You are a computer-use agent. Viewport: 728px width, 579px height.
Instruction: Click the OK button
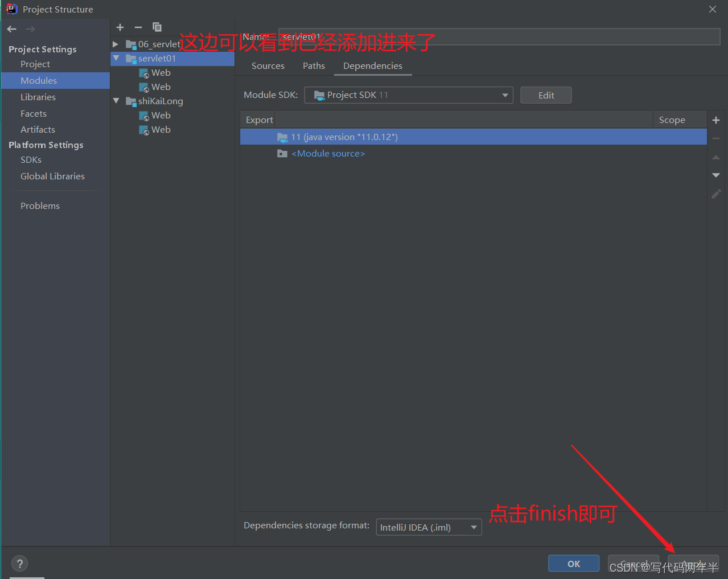[574, 564]
